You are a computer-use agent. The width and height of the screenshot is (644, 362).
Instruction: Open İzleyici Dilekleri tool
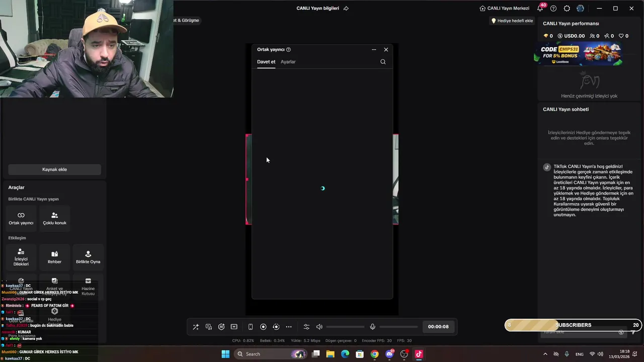[21, 257]
